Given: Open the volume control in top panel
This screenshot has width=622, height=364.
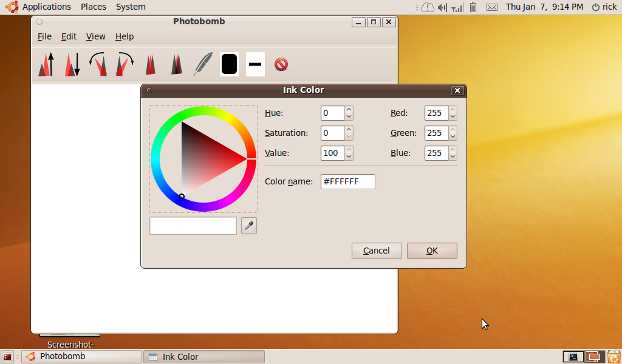Looking at the screenshot, I should point(442,7).
